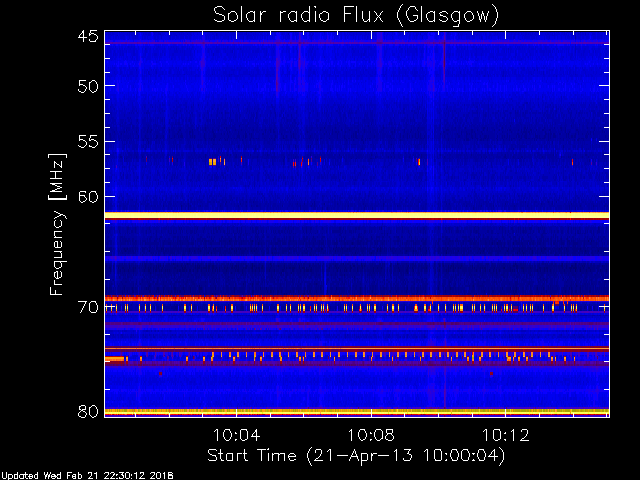
Task: Click the 70 frequency tick label
Action: click(x=88, y=307)
